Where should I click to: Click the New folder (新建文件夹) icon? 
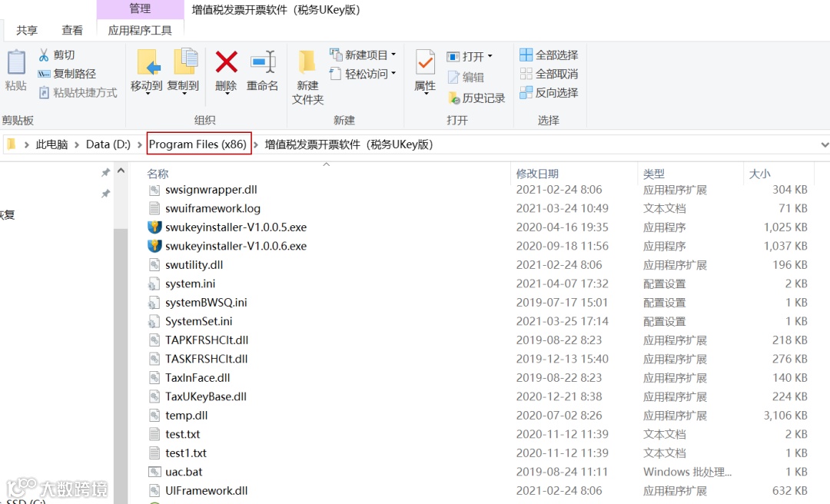coord(307,62)
